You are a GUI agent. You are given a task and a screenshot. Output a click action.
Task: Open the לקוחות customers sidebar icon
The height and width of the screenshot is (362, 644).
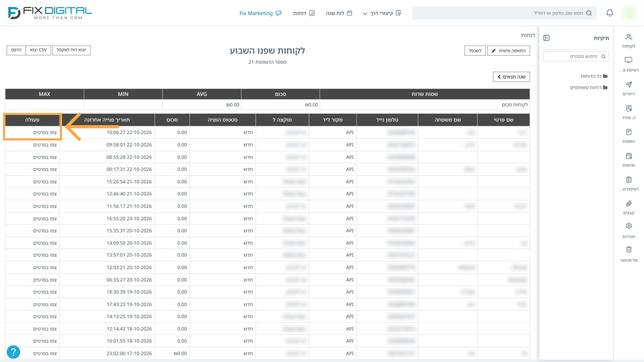(x=629, y=37)
